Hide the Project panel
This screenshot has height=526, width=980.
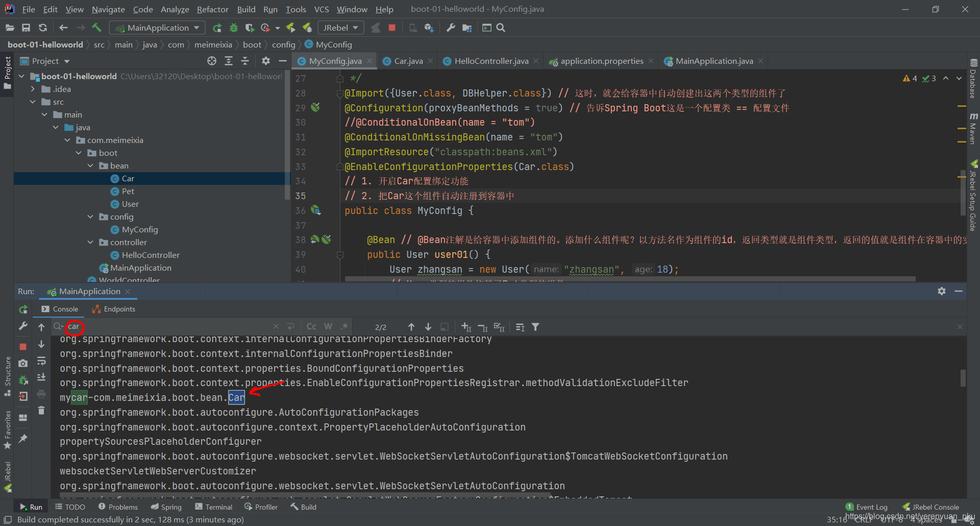point(282,61)
